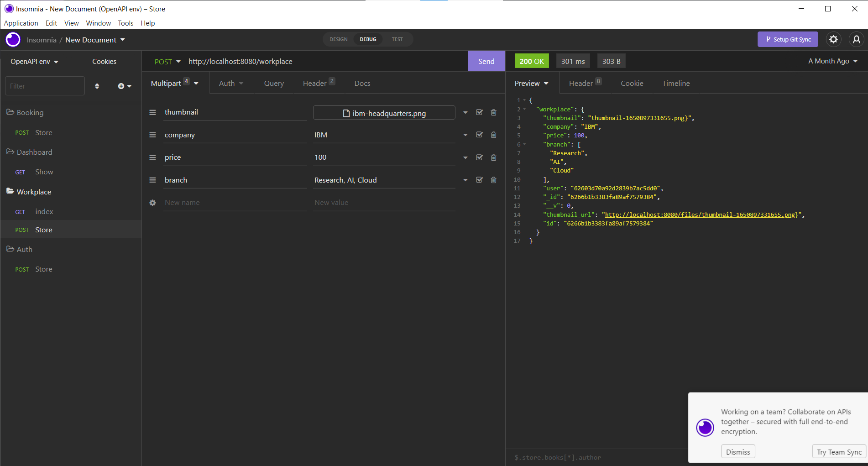Viewport: 868px width, 466px height.
Task: Fold JSON at line 2 workplace arrow
Action: coord(524,109)
